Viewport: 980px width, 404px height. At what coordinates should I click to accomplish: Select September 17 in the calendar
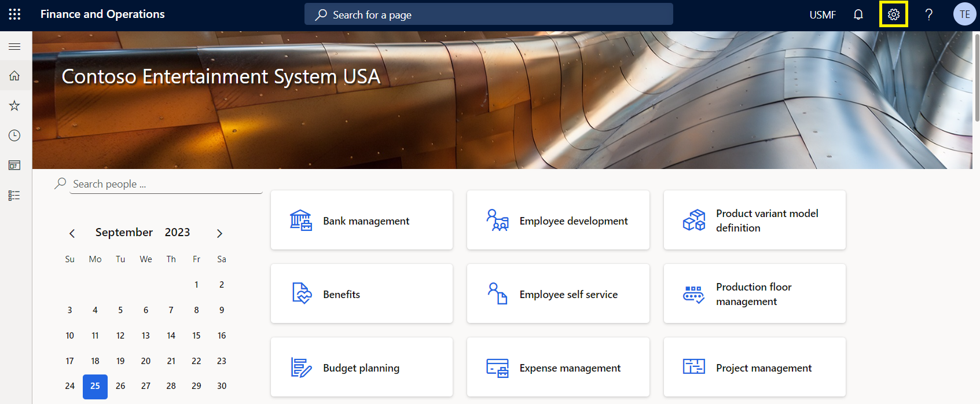(x=69, y=361)
